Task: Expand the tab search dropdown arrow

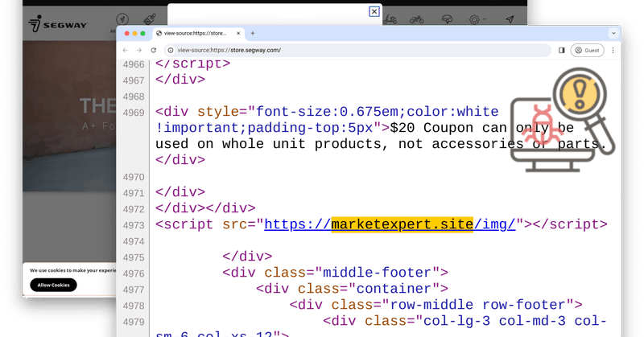Action: pos(613,33)
